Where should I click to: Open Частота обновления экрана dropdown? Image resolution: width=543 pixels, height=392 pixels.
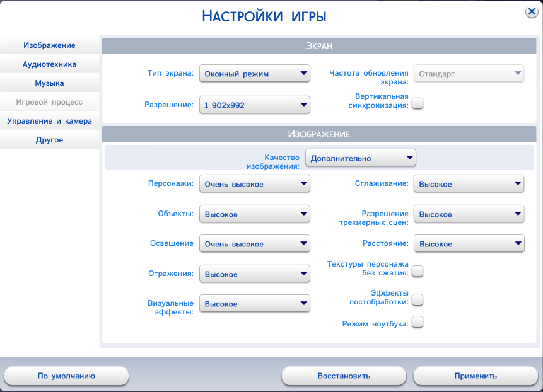coord(469,73)
